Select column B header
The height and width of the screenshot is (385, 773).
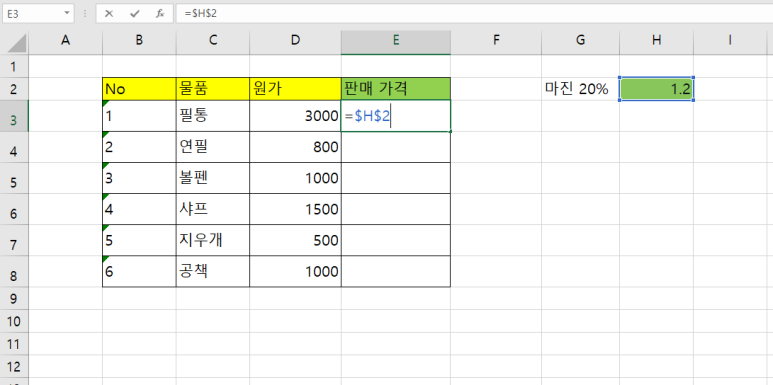tap(139, 41)
